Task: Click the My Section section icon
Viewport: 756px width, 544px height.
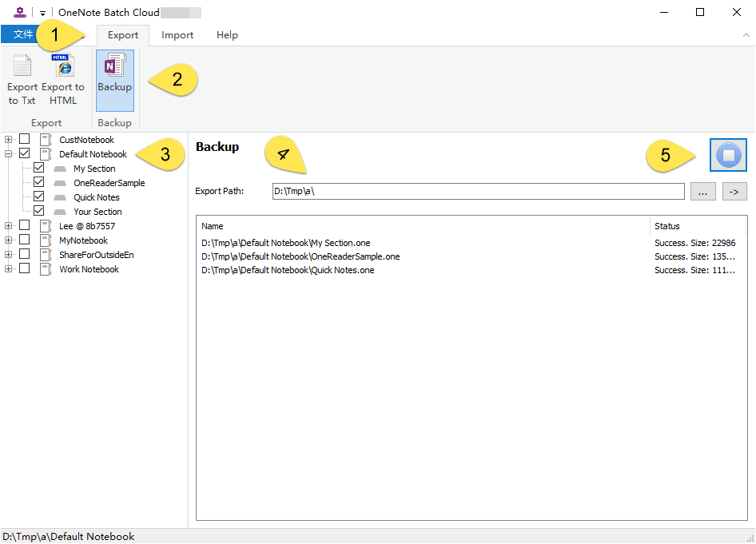Action: coord(60,169)
